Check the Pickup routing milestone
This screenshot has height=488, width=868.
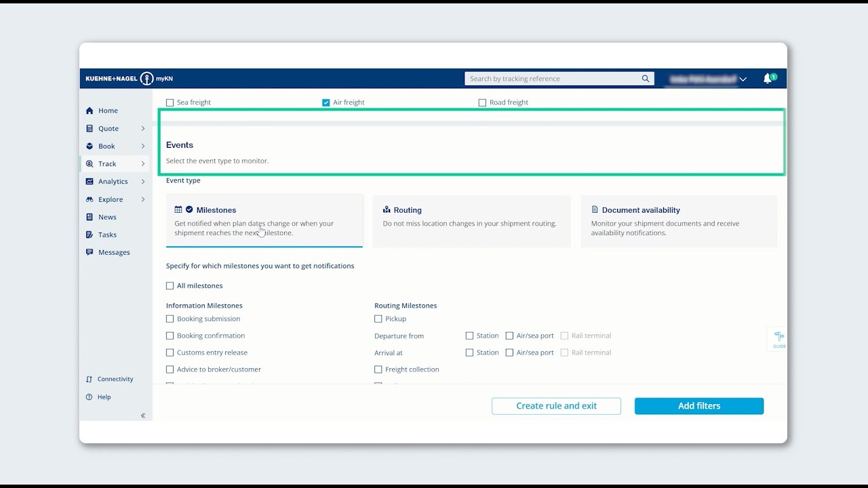pos(378,319)
